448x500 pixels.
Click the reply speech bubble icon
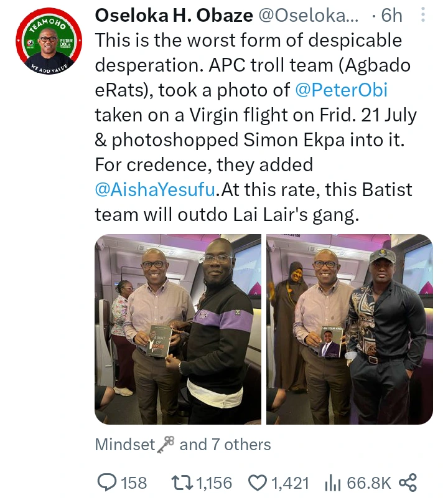click(108, 482)
